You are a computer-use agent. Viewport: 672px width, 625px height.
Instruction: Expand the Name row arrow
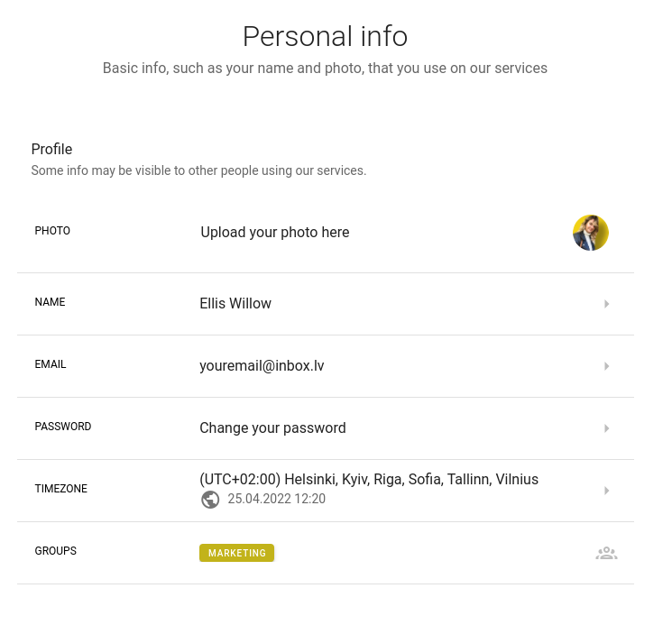[x=606, y=304]
